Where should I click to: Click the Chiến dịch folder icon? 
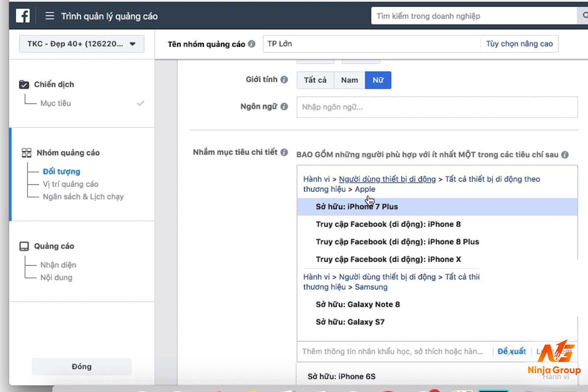pyautogui.click(x=24, y=84)
